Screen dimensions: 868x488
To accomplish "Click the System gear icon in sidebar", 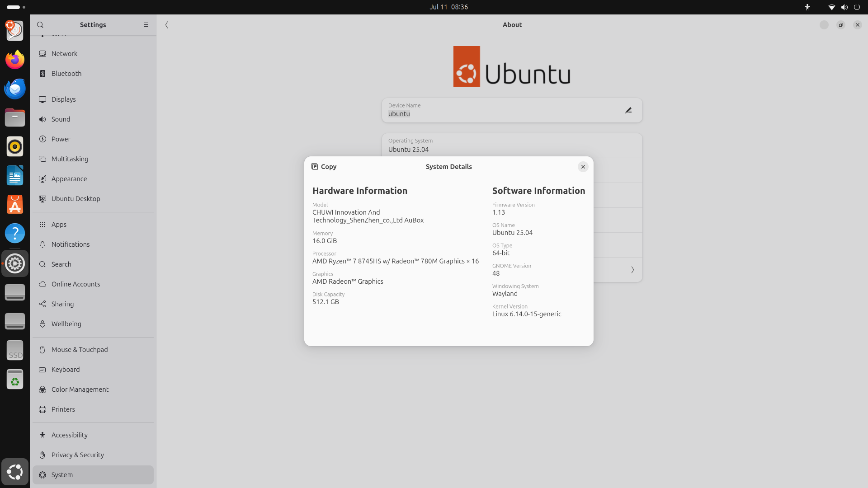I will [42, 475].
